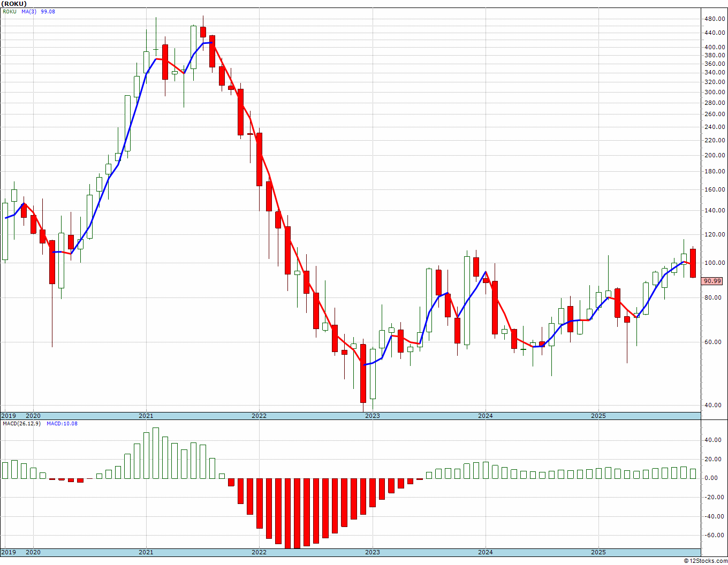Select the 320.00 price axis label
Image resolution: width=728 pixels, height=565 pixels.
[716, 82]
